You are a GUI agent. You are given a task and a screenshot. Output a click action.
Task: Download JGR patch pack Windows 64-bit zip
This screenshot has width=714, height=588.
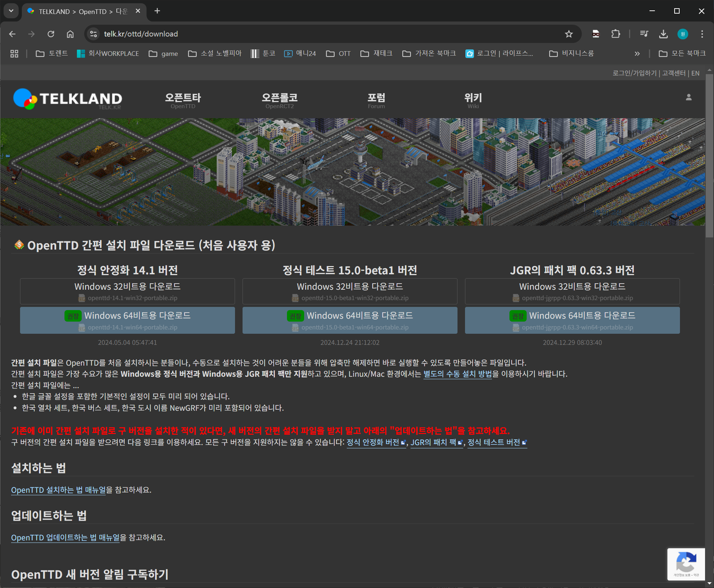572,320
